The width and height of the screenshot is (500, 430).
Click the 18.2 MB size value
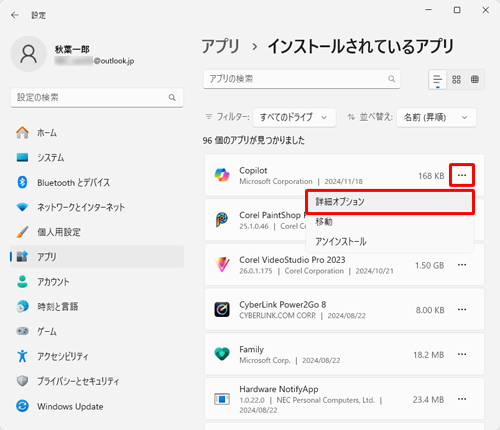click(429, 355)
